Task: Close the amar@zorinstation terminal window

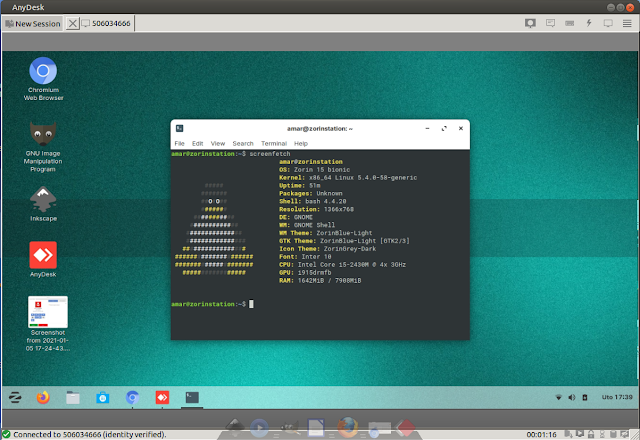Action: point(461,129)
